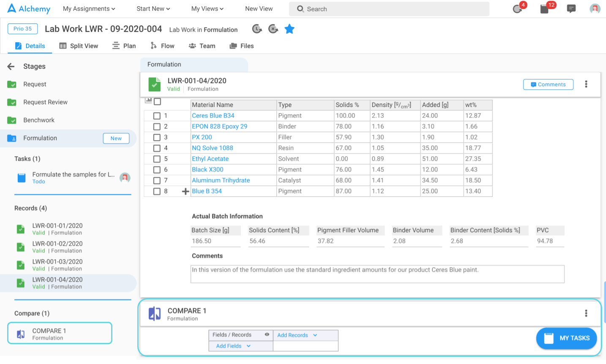Check row 7 Aluminum Trihydrate
The height and width of the screenshot is (364, 606).
coord(157,181)
